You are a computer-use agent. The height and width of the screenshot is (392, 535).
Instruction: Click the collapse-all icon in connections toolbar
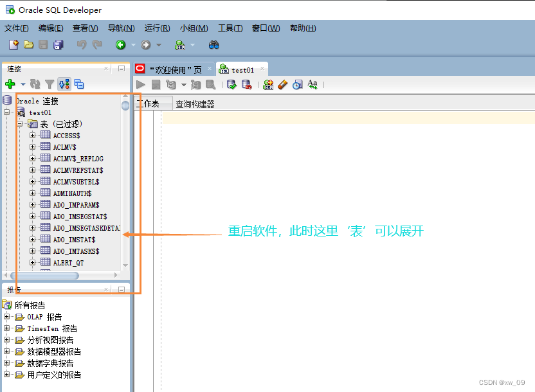pos(79,84)
